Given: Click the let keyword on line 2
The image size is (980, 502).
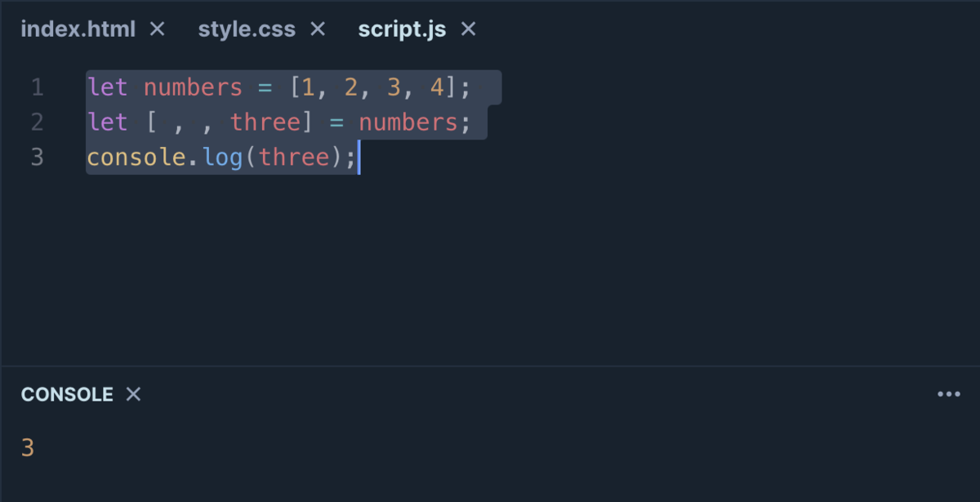Looking at the screenshot, I should (107, 122).
